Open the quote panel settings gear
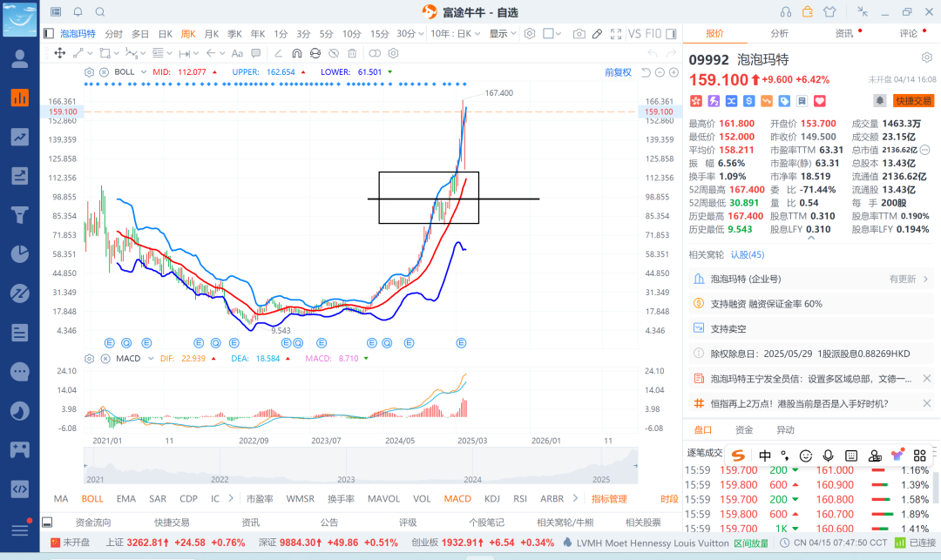This screenshot has width=941, height=560. point(926,57)
